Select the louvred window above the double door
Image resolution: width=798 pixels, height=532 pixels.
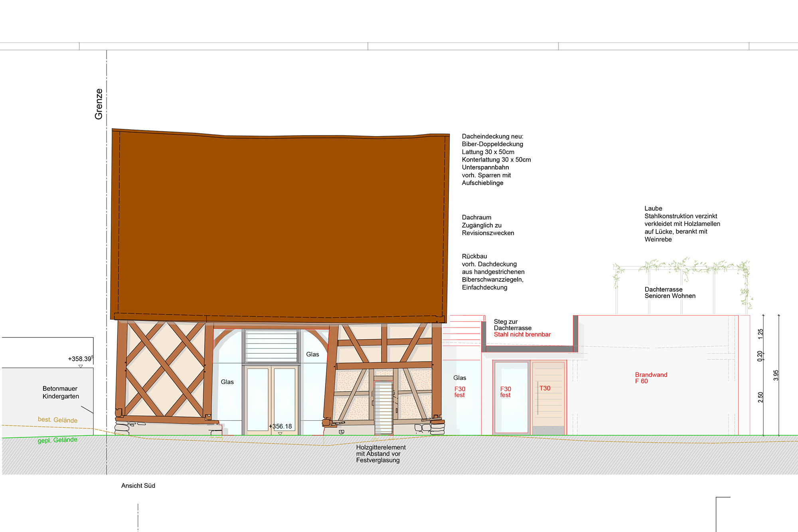pos(271,346)
